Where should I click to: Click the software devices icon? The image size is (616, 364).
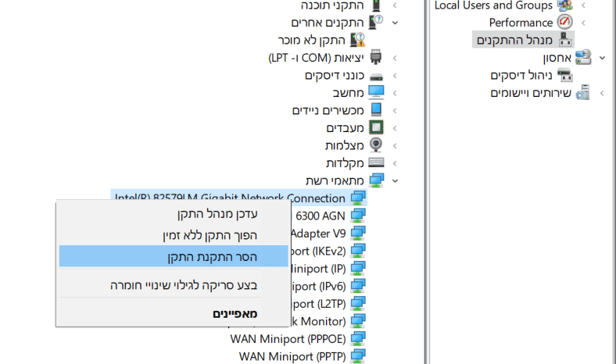376,5
